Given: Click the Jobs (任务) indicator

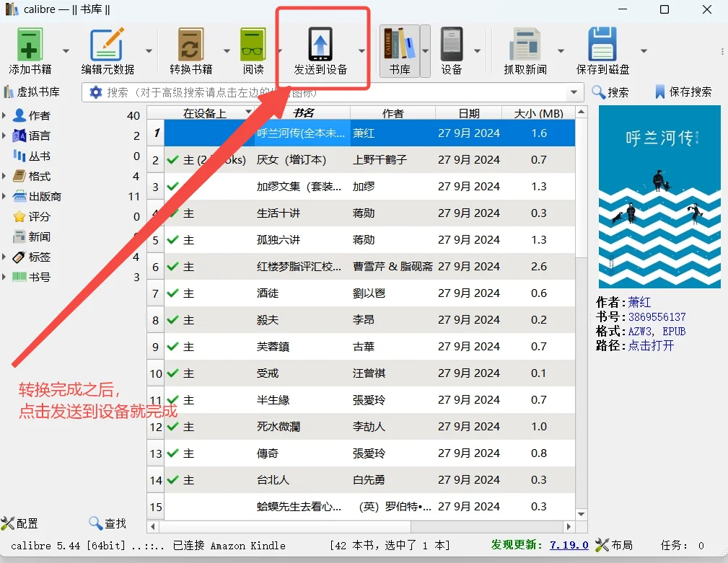Looking at the screenshot, I should tap(682, 546).
